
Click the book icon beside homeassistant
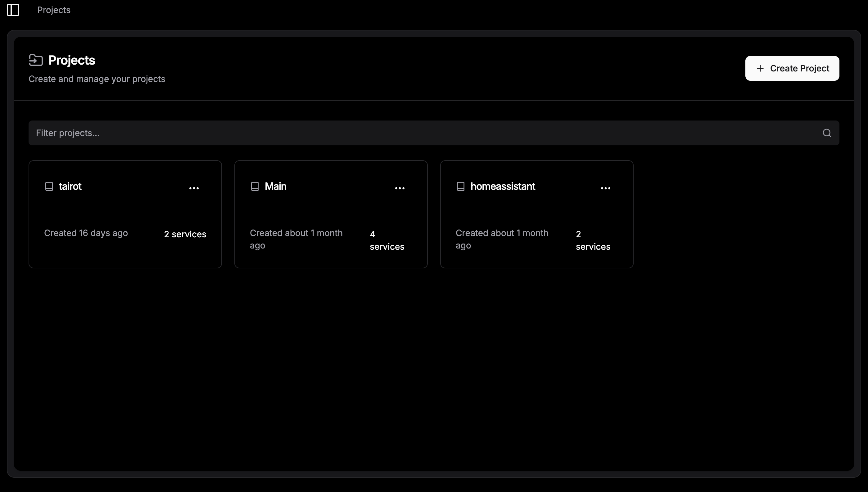tap(460, 187)
